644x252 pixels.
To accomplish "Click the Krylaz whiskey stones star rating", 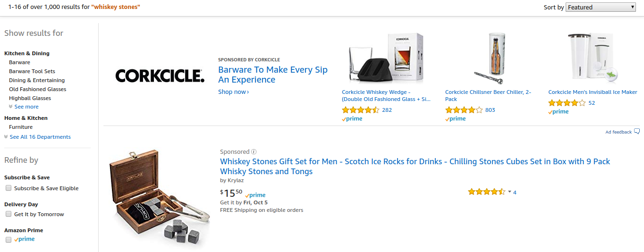I will [x=486, y=192].
